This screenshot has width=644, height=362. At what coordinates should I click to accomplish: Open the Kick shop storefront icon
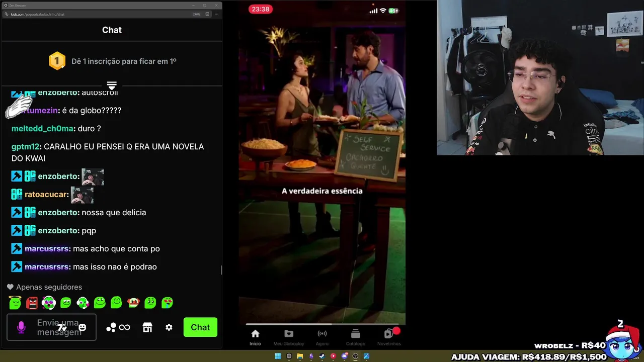pyautogui.click(x=147, y=327)
